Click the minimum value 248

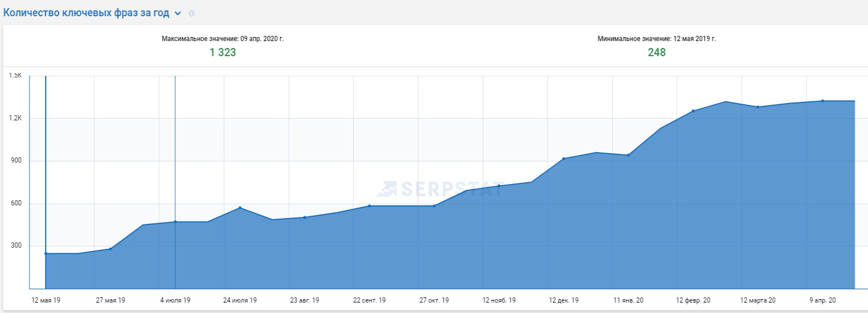pyautogui.click(x=656, y=53)
